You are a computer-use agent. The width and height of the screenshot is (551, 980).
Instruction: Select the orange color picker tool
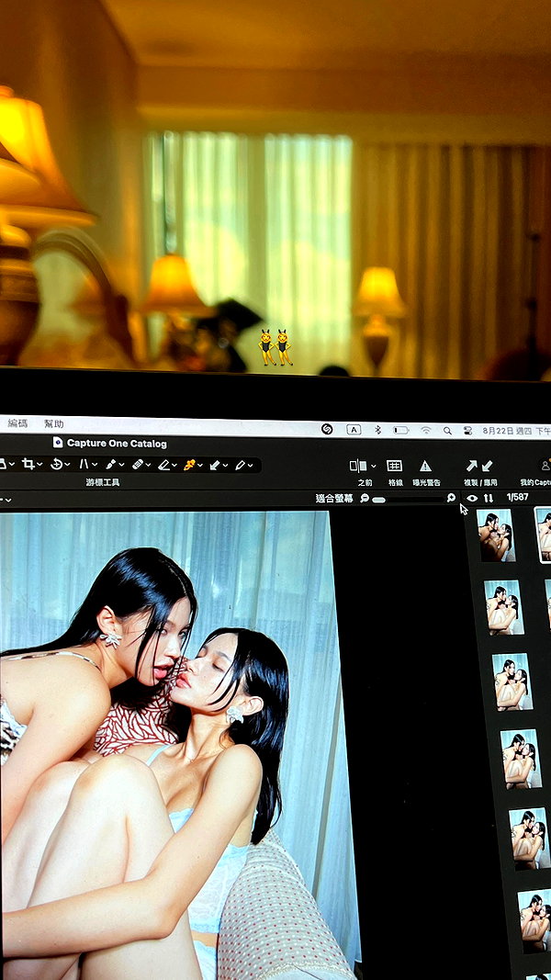[189, 465]
